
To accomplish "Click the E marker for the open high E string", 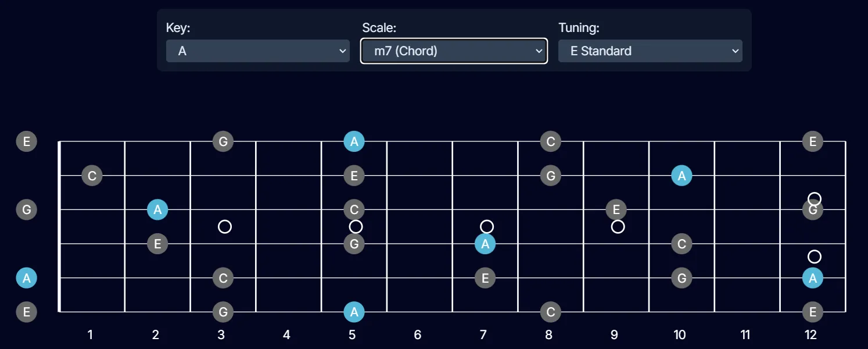I will (26, 141).
